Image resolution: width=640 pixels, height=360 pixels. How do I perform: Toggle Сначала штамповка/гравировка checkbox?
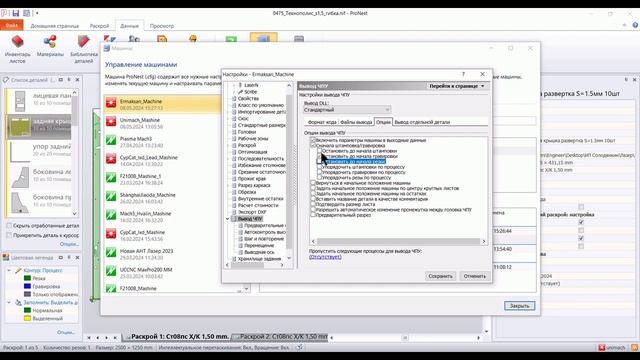click(313, 145)
